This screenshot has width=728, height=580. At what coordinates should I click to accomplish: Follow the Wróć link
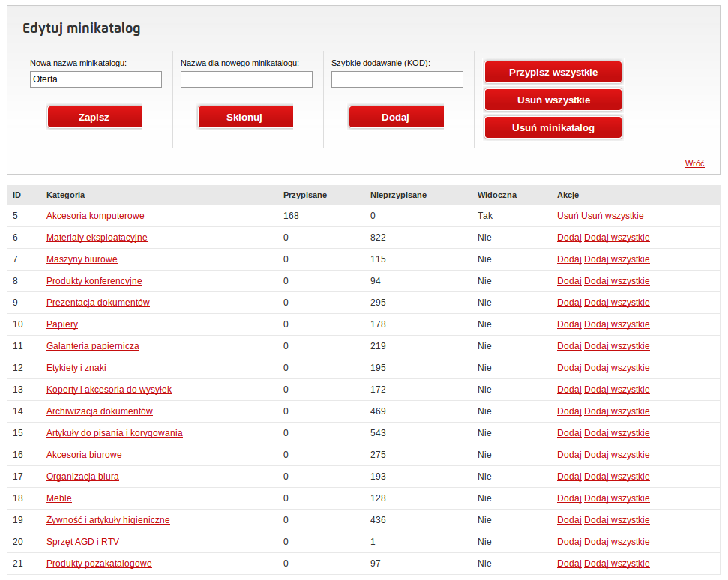tap(694, 163)
